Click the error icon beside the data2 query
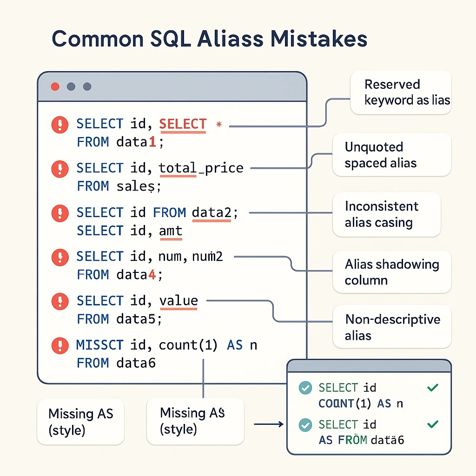476x476 pixels. tap(60, 213)
